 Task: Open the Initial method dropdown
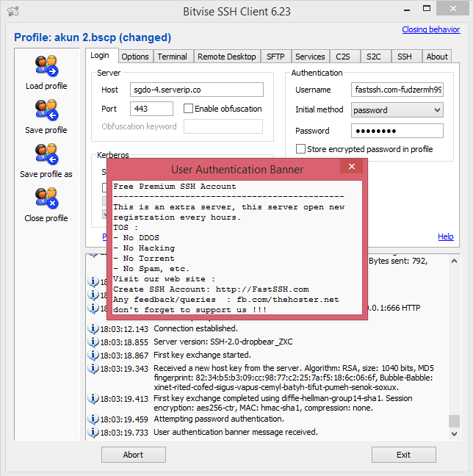click(x=397, y=110)
